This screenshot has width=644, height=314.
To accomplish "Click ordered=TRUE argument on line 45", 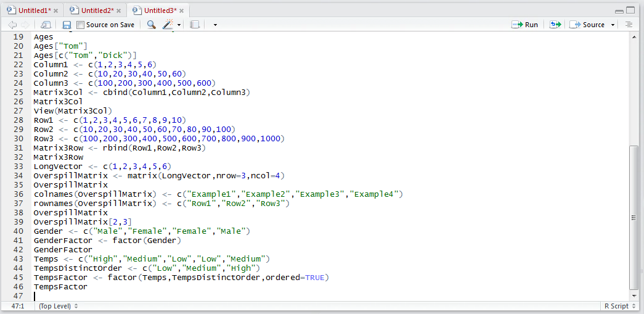I will 295,278.
